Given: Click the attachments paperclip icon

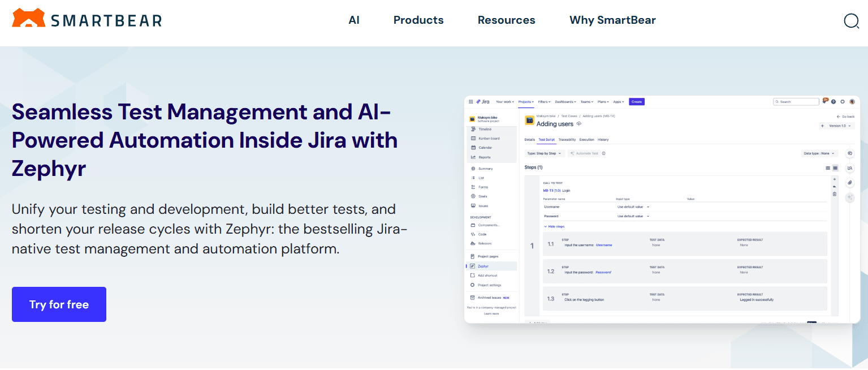Looking at the screenshot, I should [849, 183].
